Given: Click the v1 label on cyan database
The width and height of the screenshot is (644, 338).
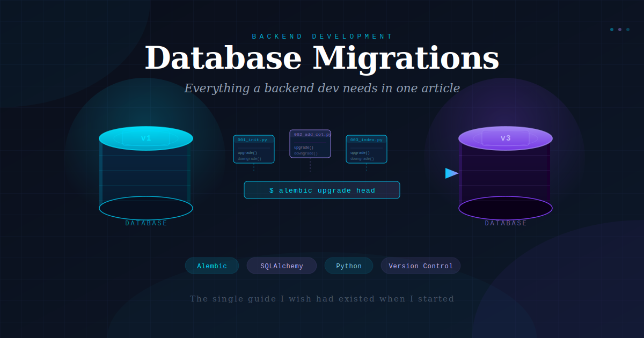Looking at the screenshot, I should [x=146, y=138].
